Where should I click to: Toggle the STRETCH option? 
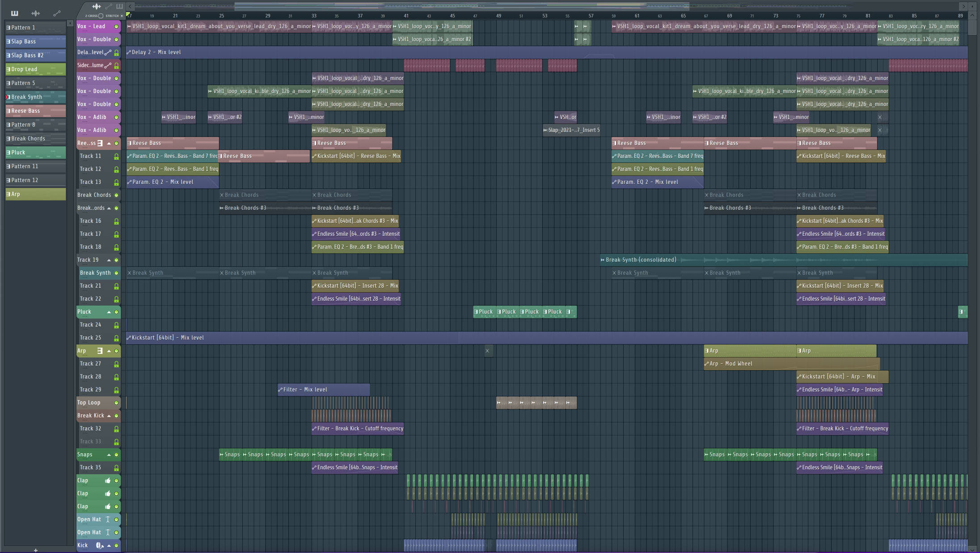coord(122,16)
